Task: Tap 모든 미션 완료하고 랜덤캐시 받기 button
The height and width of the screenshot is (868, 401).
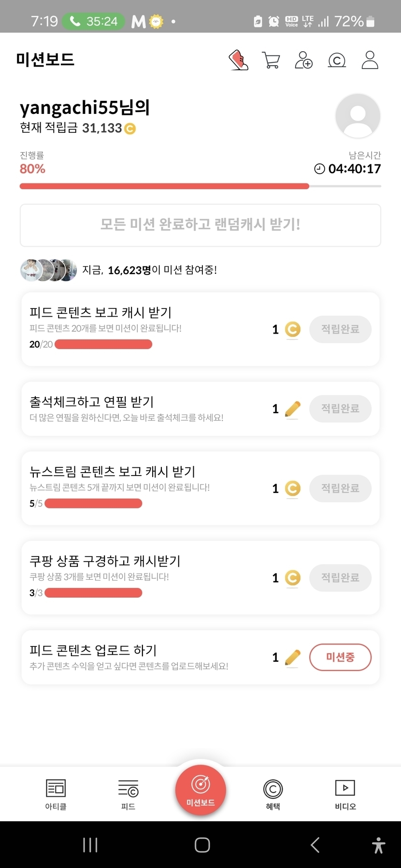Action: 200,225
